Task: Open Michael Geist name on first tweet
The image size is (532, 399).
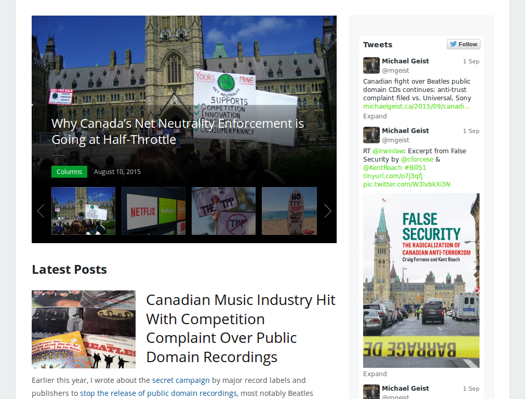Action: 405,61
